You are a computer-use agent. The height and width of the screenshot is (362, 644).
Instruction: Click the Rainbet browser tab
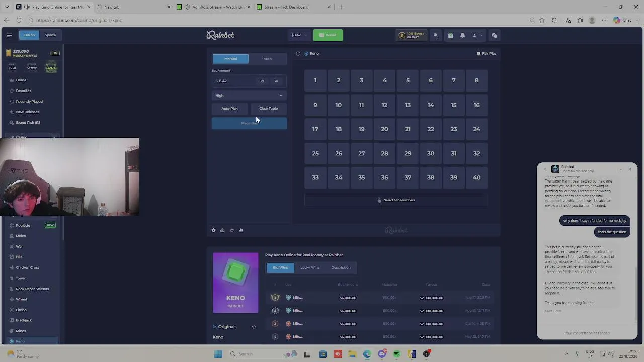click(x=53, y=7)
